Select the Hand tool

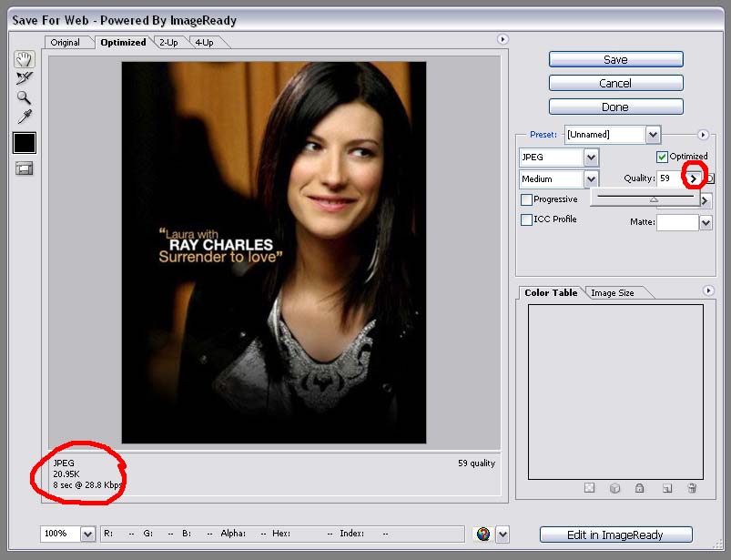[24, 59]
